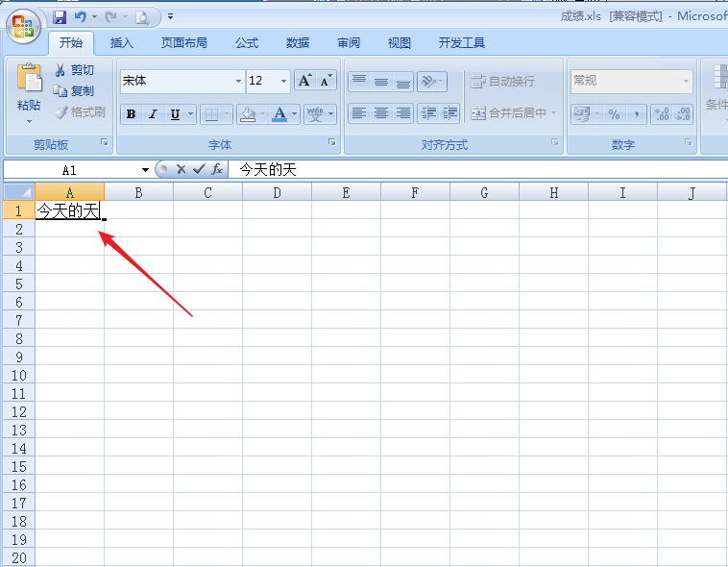The width and height of the screenshot is (728, 567).
Task: Click the increase decimal icon
Action: point(662,113)
